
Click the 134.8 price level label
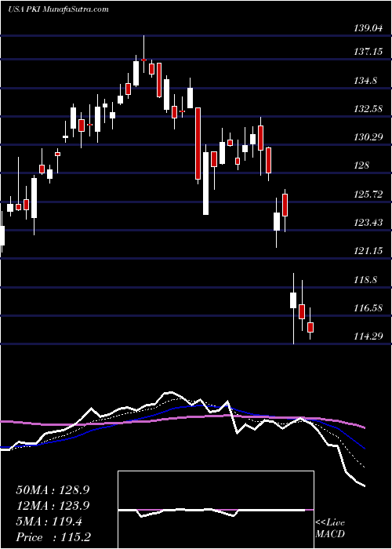365,81
